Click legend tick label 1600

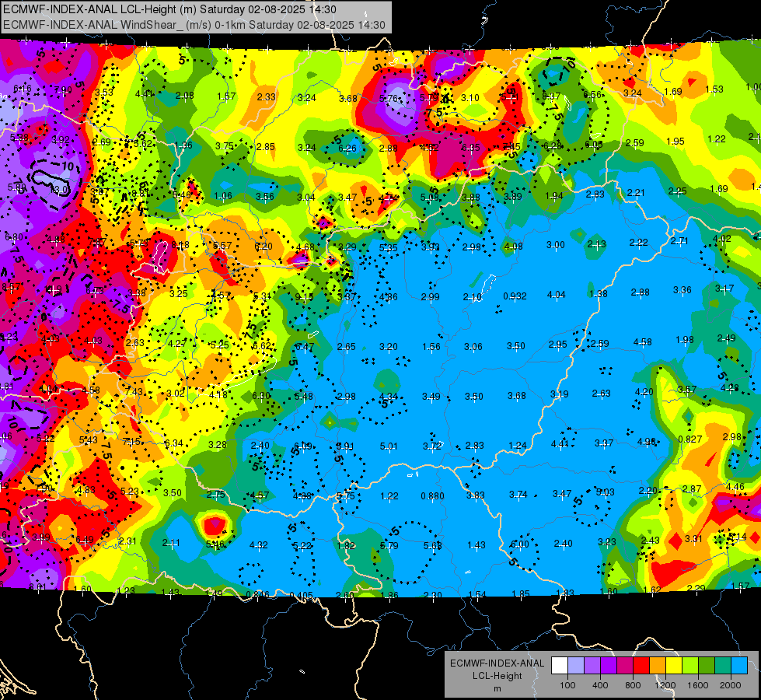(x=698, y=685)
